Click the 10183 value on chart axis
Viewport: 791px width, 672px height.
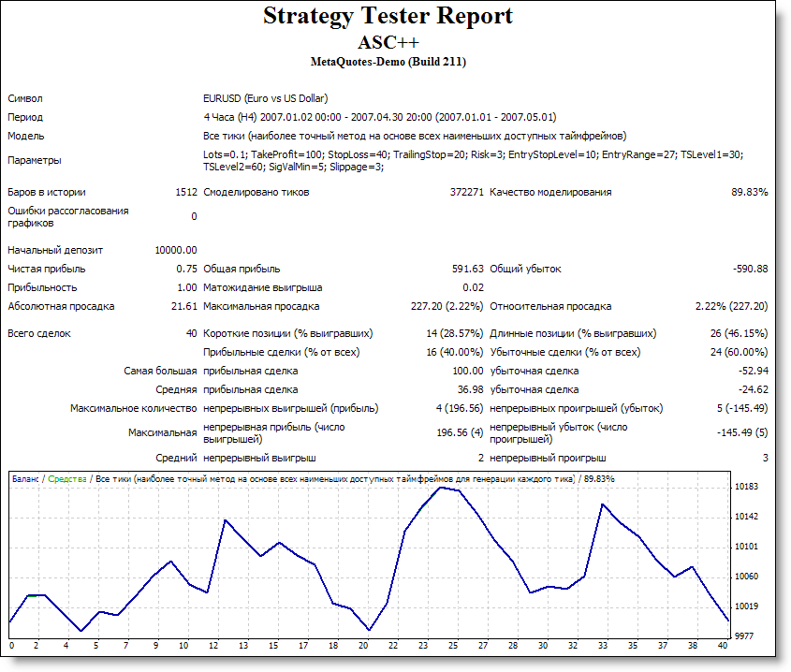746,487
